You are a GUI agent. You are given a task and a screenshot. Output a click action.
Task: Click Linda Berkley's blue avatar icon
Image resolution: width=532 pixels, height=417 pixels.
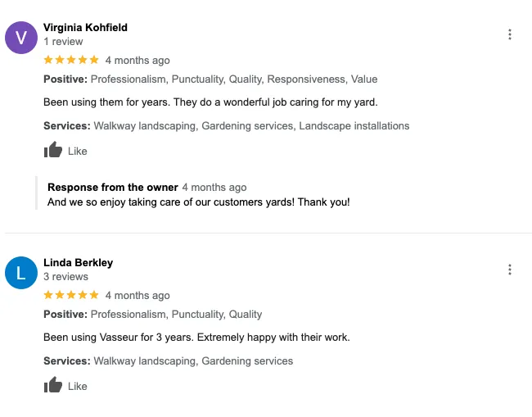tap(21, 273)
